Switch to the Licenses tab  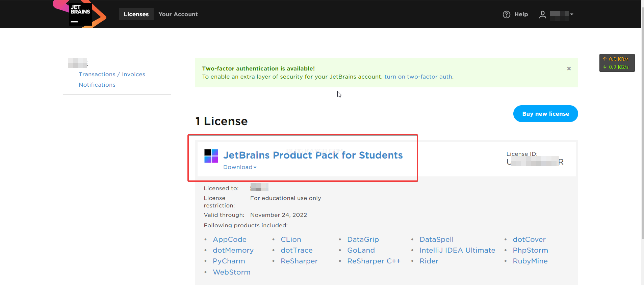coord(136,14)
